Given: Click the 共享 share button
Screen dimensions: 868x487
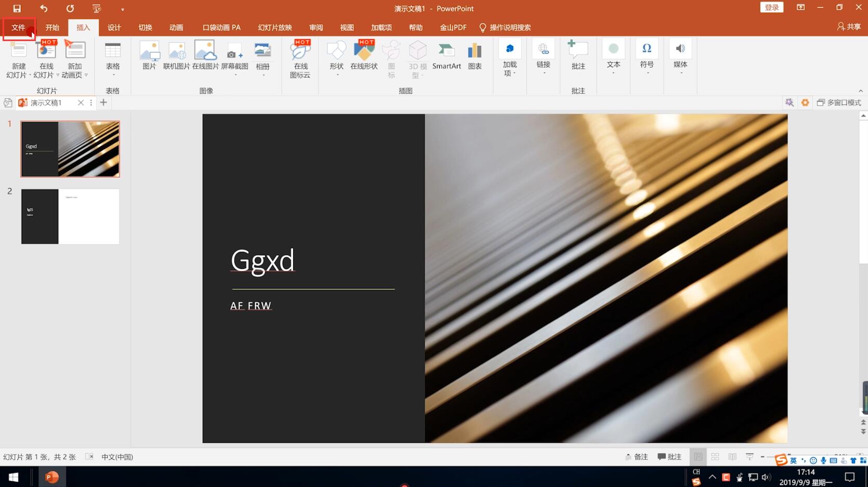Looking at the screenshot, I should (x=849, y=27).
